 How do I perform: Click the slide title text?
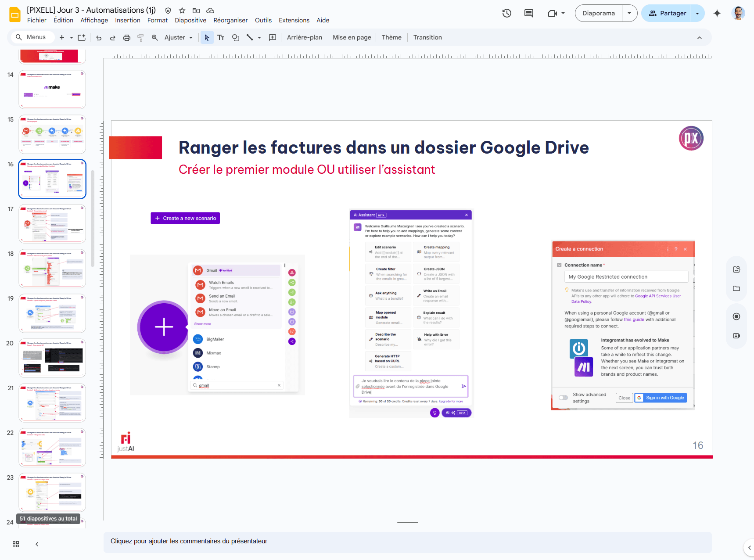tap(384, 147)
